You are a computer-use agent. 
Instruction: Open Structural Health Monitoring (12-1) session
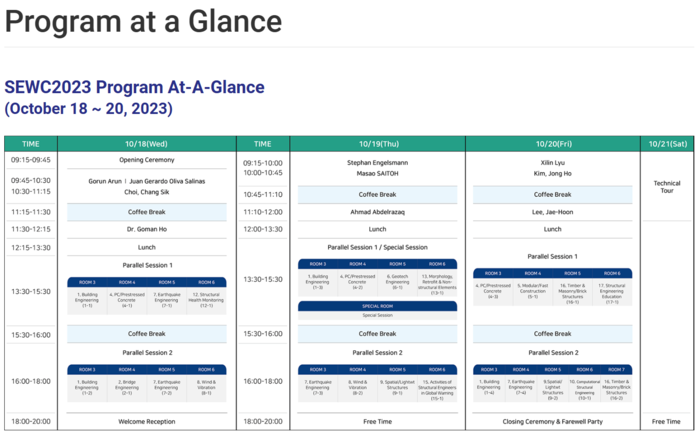point(206,299)
